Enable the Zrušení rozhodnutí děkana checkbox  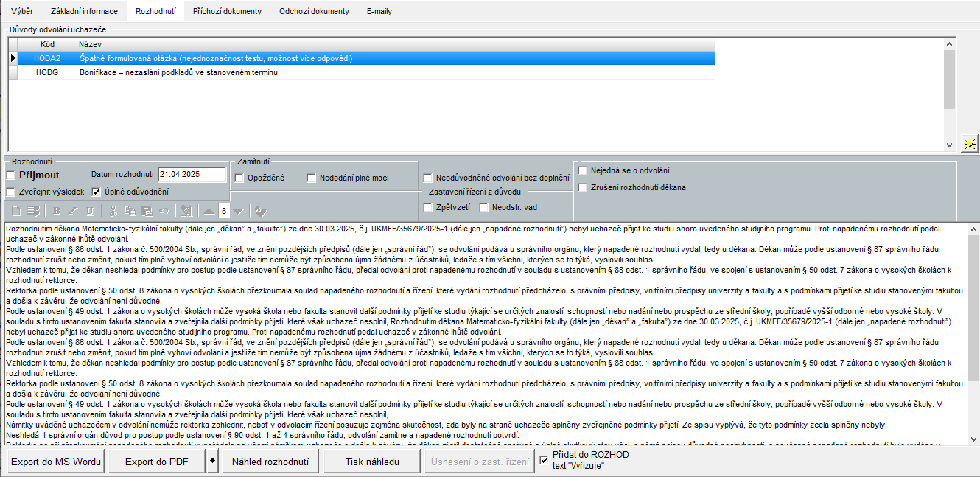(x=583, y=187)
